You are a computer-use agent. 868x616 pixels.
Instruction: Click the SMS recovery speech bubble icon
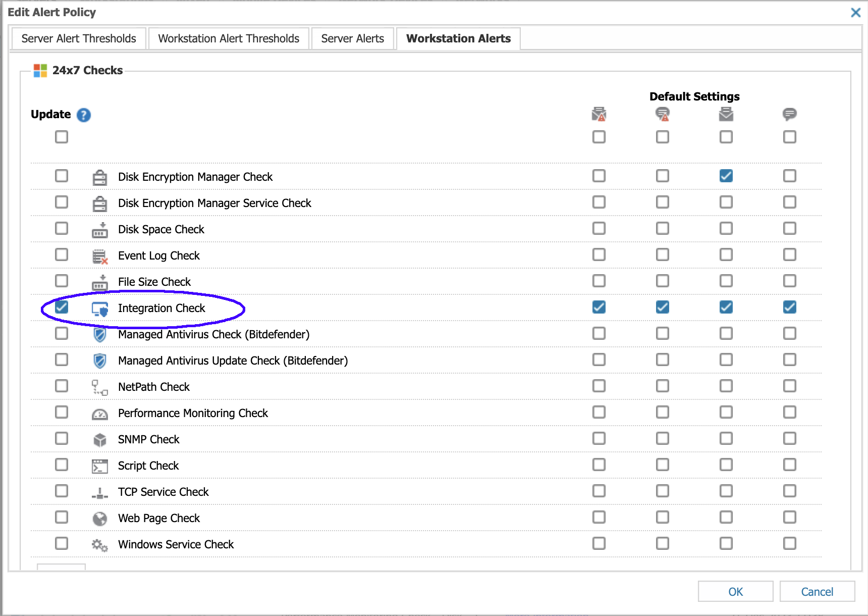pyautogui.click(x=789, y=114)
